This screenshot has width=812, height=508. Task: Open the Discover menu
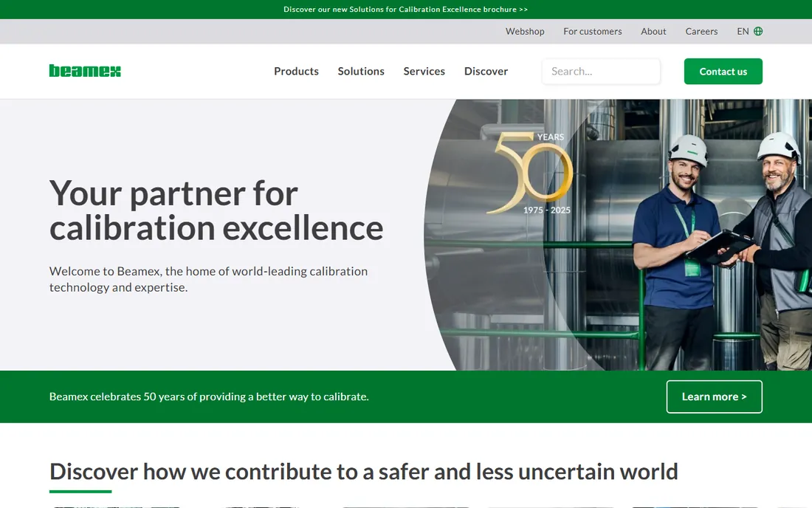pos(486,71)
